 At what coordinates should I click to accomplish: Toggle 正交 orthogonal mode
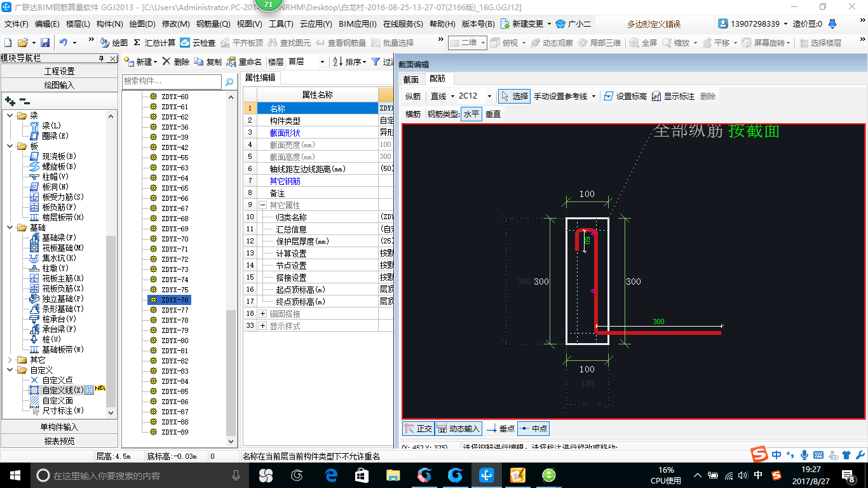[x=418, y=429]
